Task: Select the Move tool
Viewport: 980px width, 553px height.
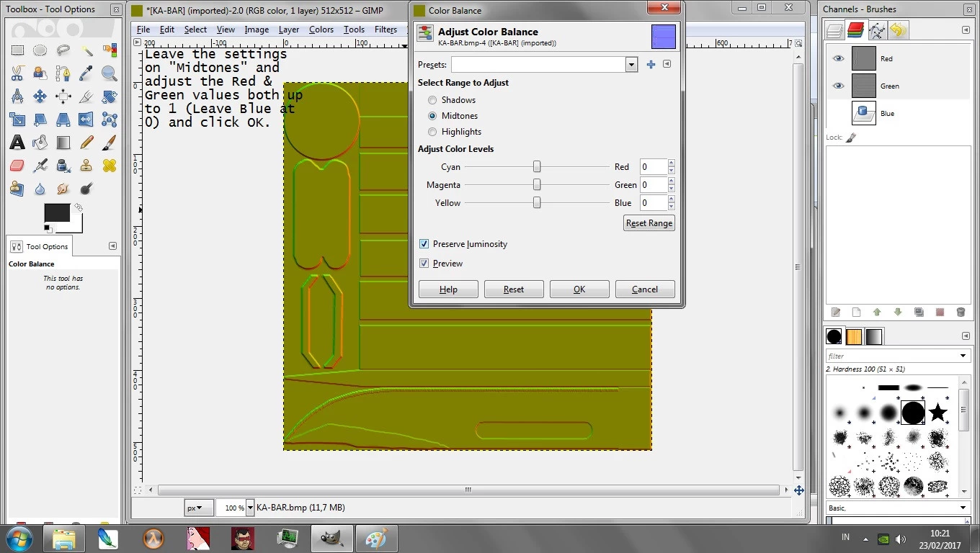Action: tap(40, 96)
